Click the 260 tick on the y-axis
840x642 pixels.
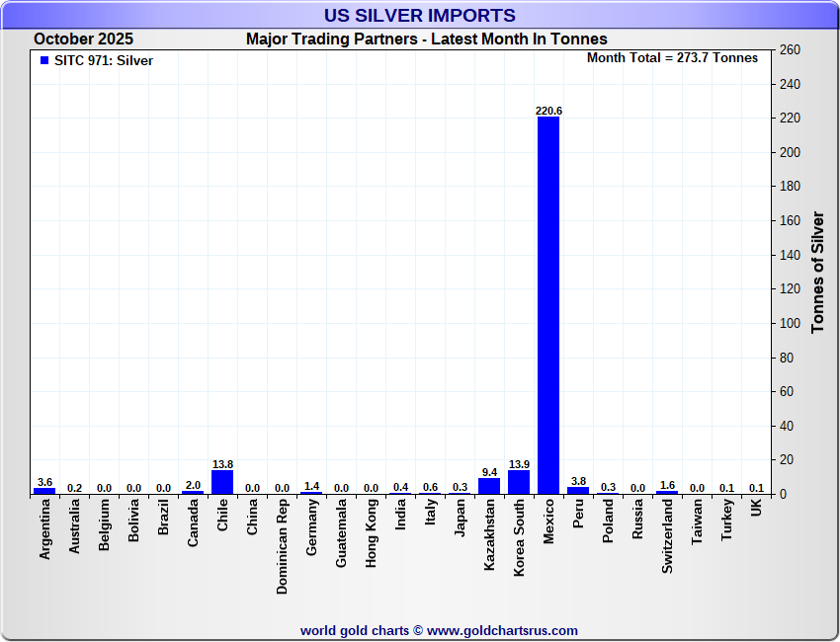[x=790, y=50]
